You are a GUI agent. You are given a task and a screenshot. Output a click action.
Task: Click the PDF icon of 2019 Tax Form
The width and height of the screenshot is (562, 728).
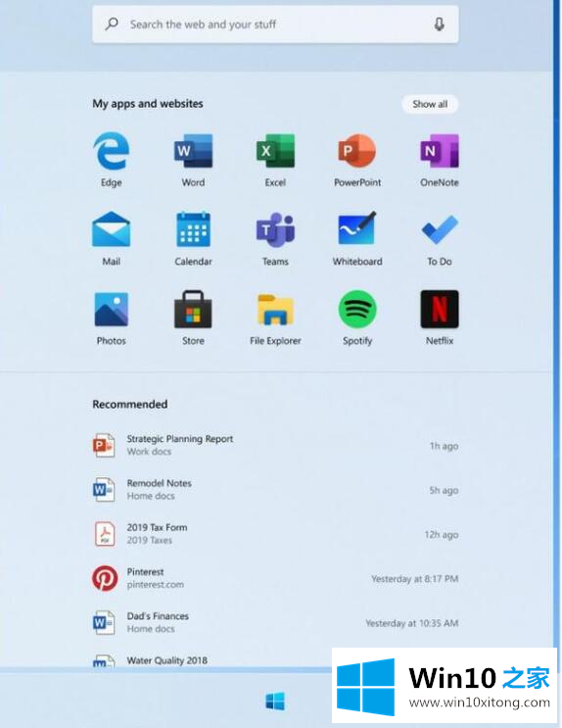tap(105, 534)
